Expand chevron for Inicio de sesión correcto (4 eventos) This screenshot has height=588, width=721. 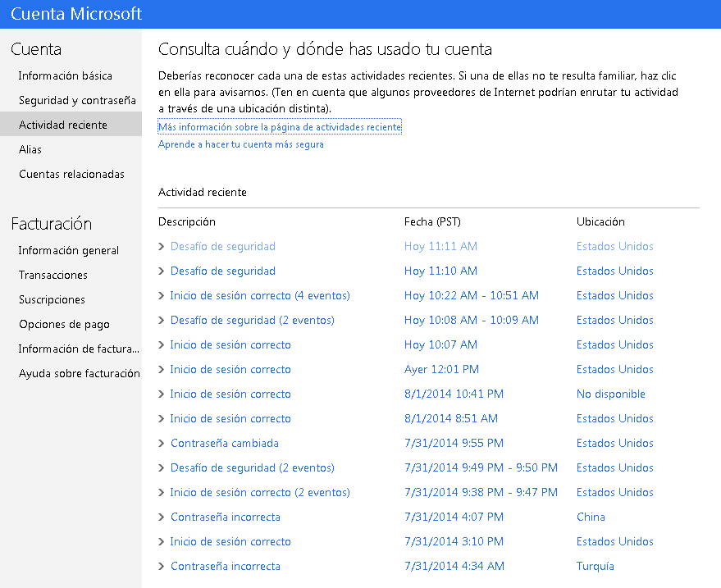pyautogui.click(x=161, y=295)
